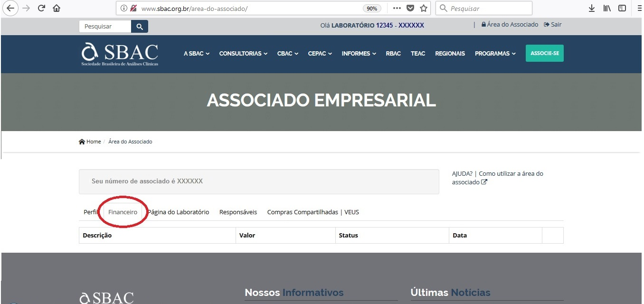Open the Responsáveis tab

click(x=238, y=212)
